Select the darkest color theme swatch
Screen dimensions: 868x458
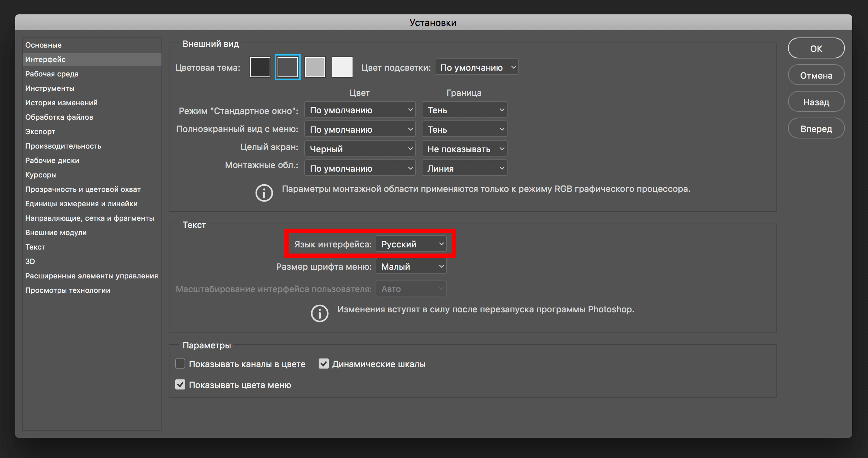tap(260, 67)
